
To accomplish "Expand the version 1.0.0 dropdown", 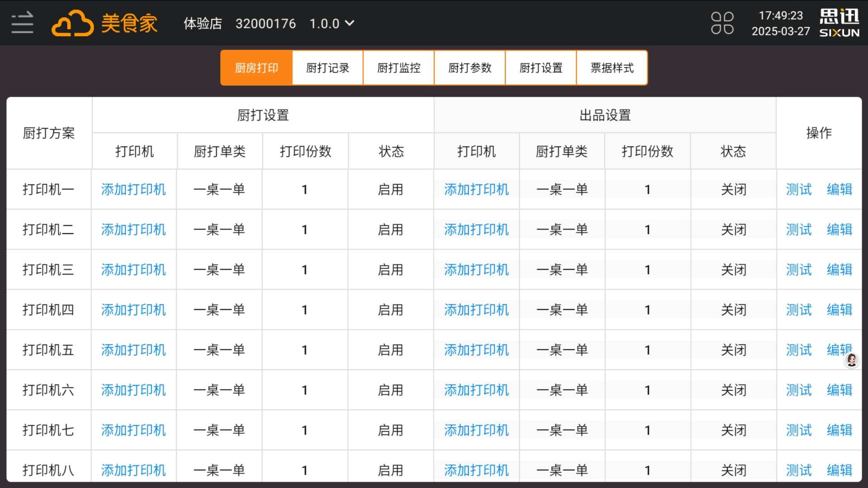I will tap(332, 23).
